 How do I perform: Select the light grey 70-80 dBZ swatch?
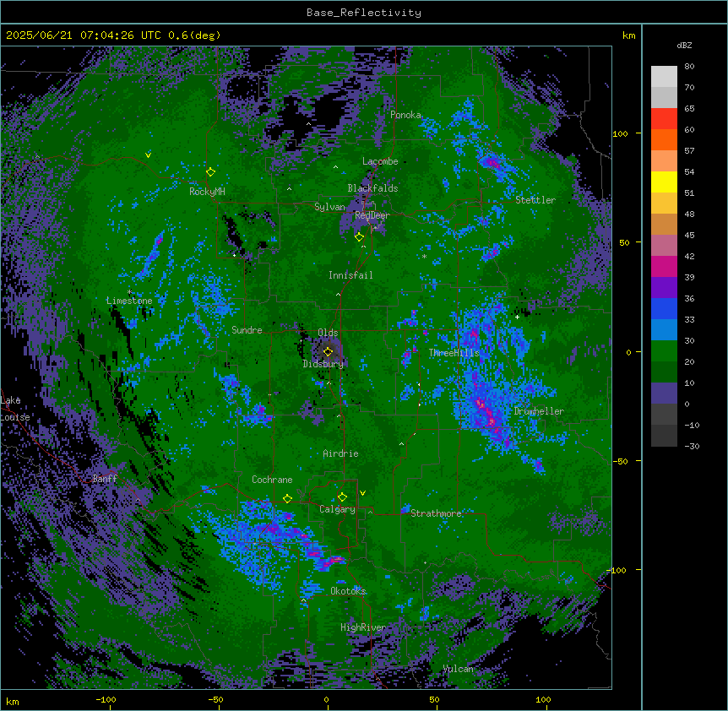(664, 77)
